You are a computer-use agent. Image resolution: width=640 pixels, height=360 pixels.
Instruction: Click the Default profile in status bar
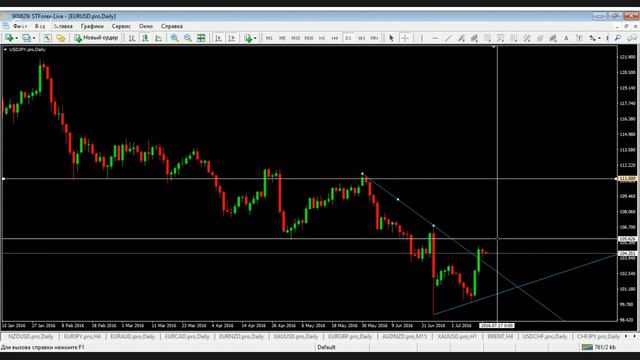(326, 347)
